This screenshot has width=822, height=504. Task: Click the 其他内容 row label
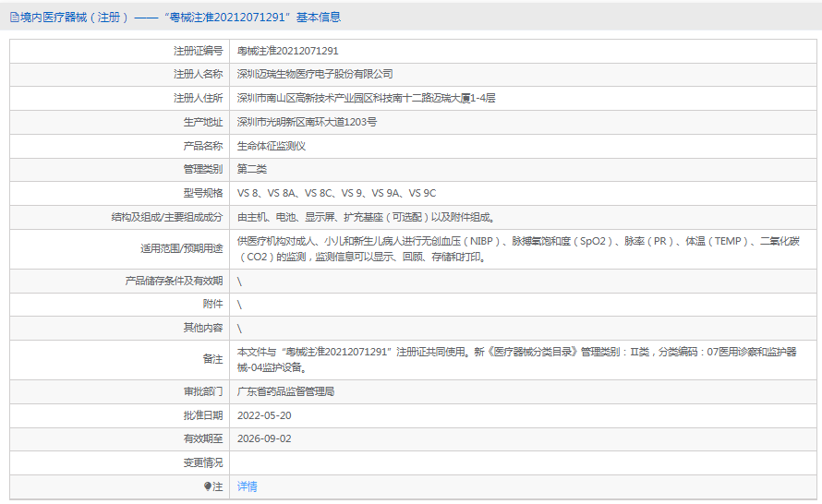pyautogui.click(x=203, y=328)
